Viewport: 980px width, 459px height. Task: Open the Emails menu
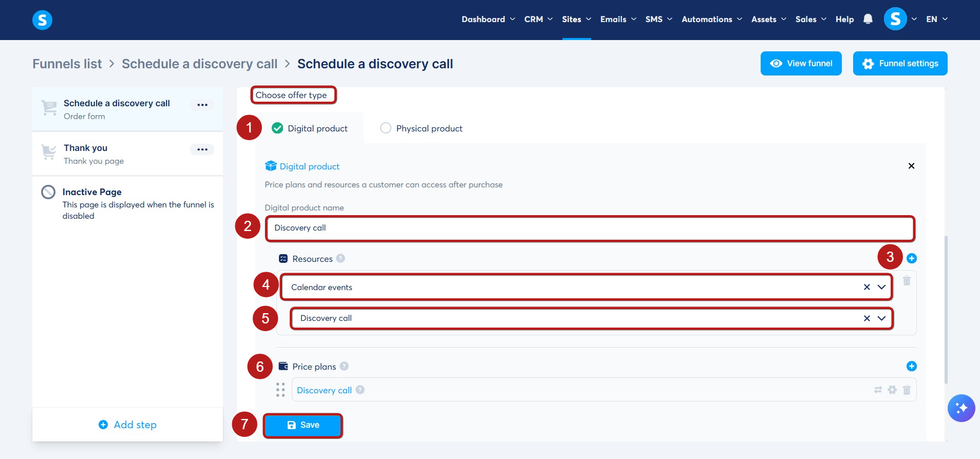click(618, 20)
